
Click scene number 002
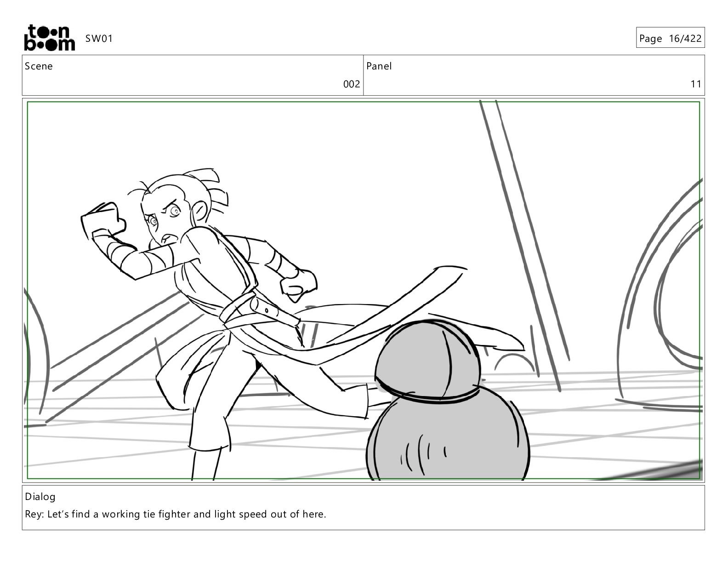352,84
